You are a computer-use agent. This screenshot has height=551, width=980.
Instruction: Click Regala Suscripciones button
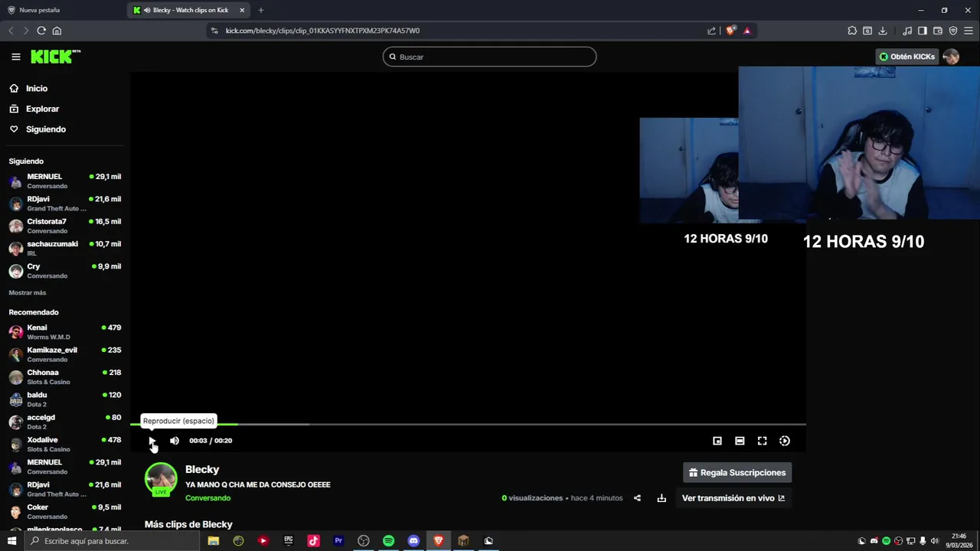click(737, 472)
